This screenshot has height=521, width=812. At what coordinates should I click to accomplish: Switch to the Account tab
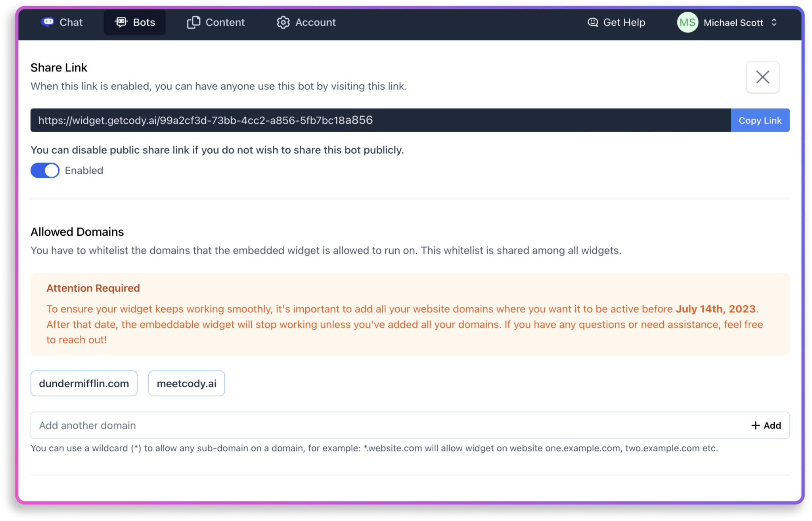point(315,22)
